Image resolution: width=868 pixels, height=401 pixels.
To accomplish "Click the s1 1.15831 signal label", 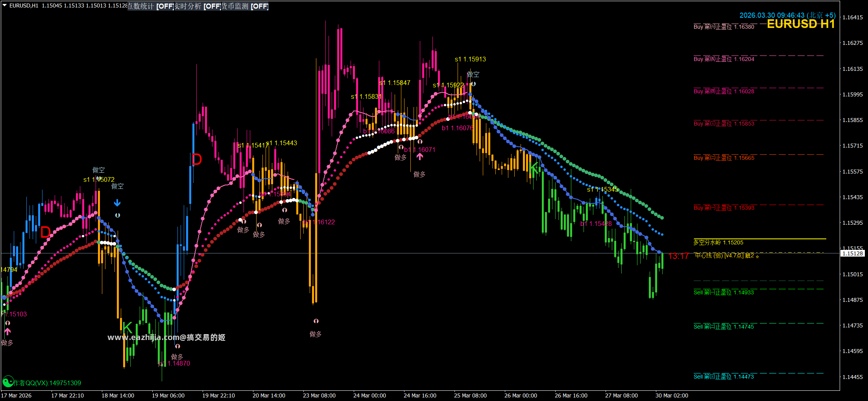I will [366, 96].
